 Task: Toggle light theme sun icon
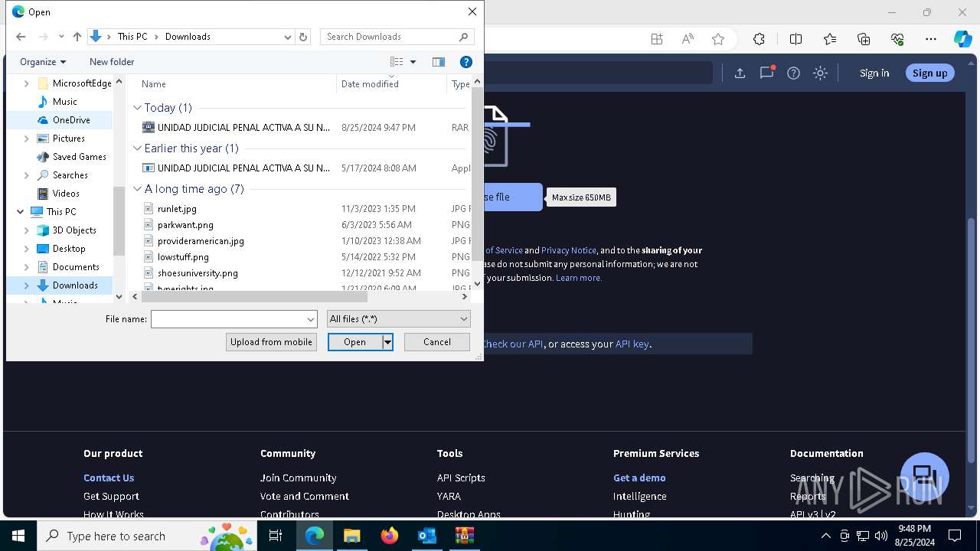pyautogui.click(x=821, y=73)
